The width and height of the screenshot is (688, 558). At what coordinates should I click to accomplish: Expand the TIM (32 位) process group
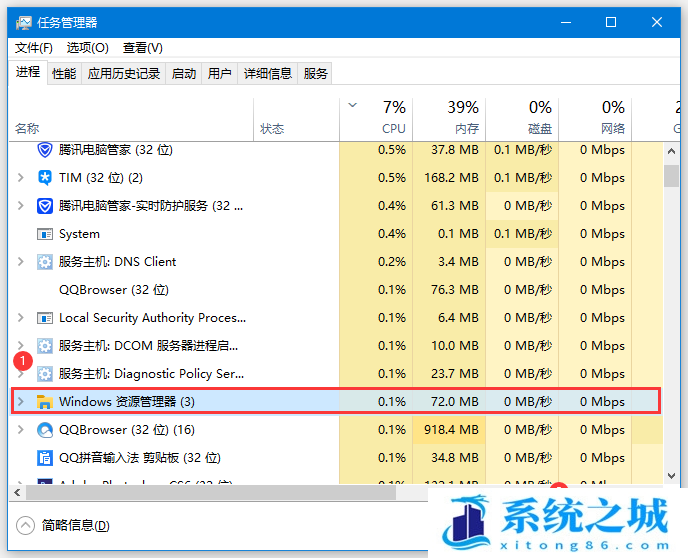click(x=21, y=178)
